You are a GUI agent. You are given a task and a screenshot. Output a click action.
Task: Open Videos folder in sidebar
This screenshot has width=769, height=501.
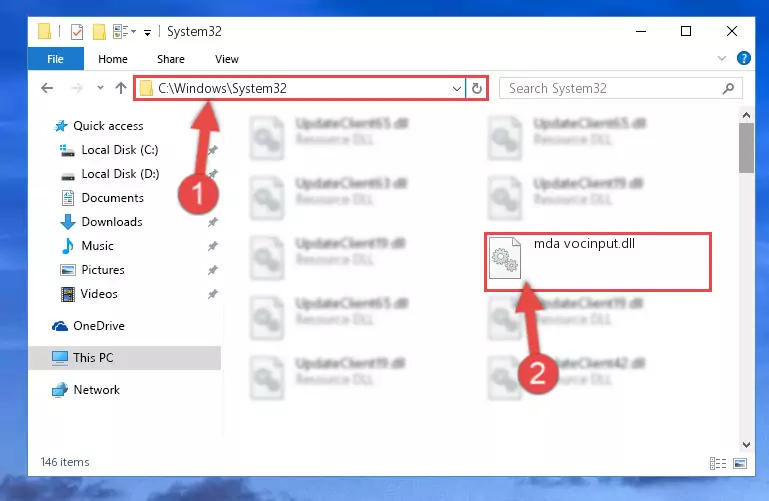[99, 294]
